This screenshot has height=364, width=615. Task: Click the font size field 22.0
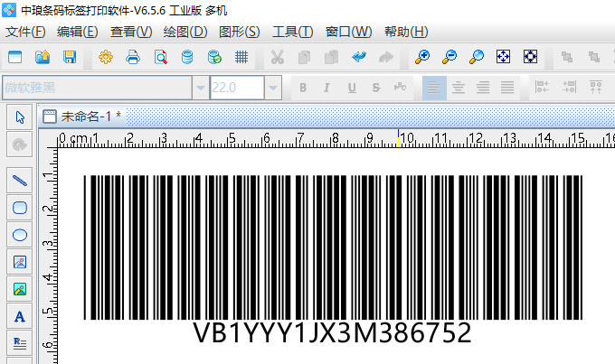pos(237,88)
